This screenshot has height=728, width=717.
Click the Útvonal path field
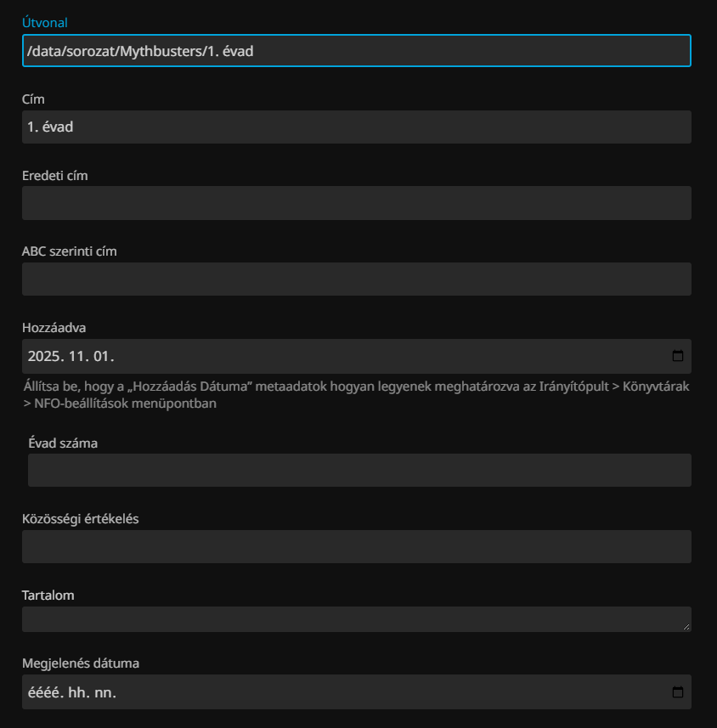point(356,51)
